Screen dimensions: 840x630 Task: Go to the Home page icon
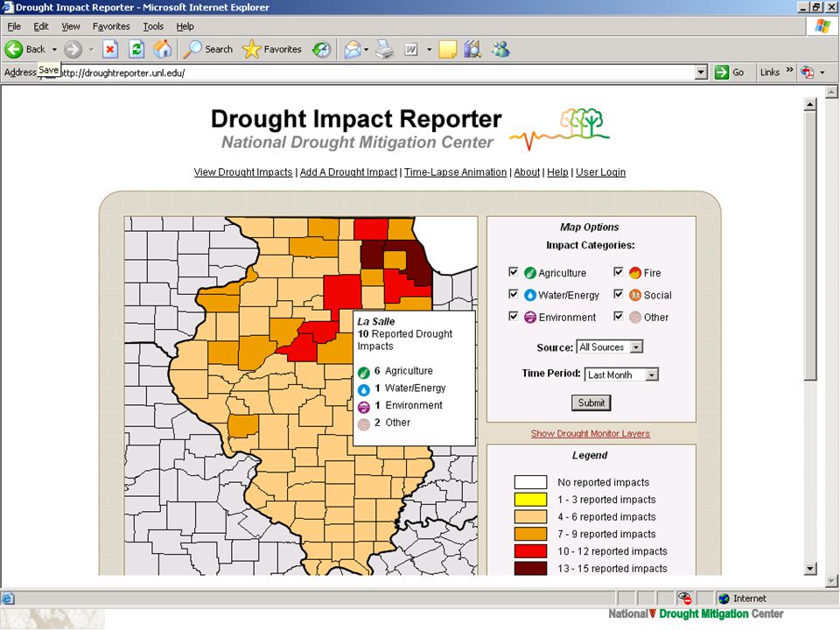(x=163, y=49)
